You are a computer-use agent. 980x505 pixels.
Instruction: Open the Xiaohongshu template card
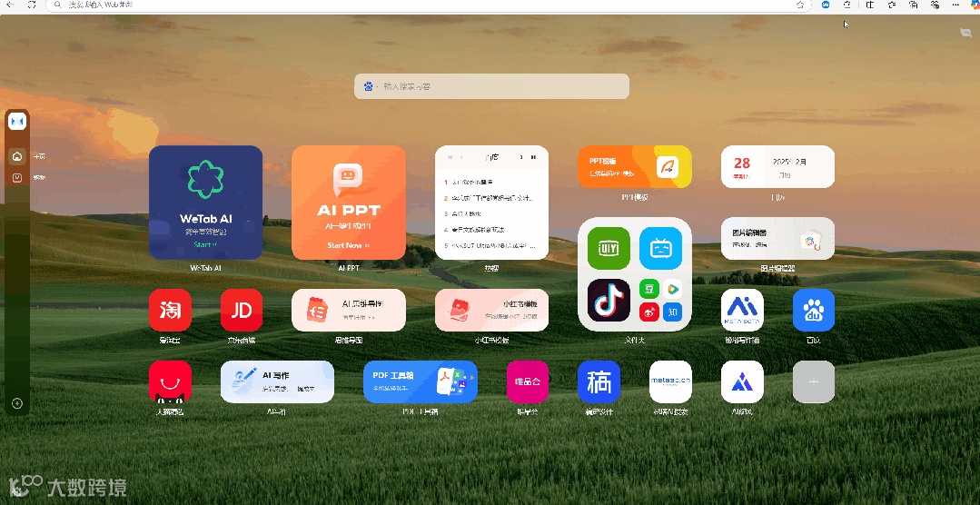click(x=492, y=310)
